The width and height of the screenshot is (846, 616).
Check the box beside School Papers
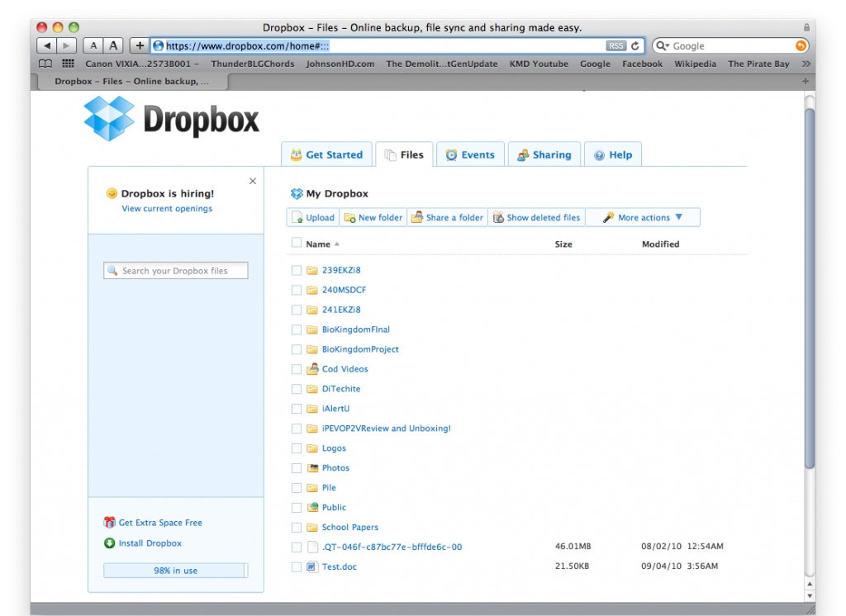tap(297, 527)
